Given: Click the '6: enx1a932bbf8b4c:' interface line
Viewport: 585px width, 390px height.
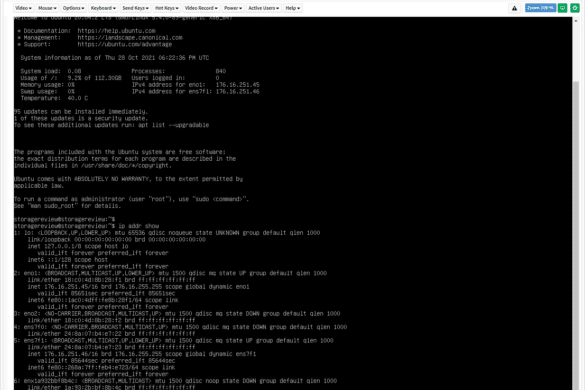Looking at the screenshot, I should coord(175,381).
